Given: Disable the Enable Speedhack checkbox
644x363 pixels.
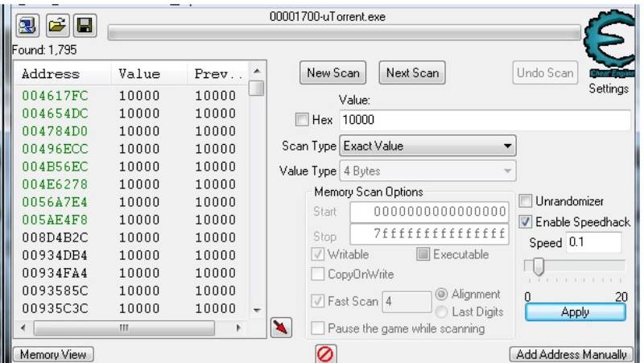Looking at the screenshot, I should 526,221.
